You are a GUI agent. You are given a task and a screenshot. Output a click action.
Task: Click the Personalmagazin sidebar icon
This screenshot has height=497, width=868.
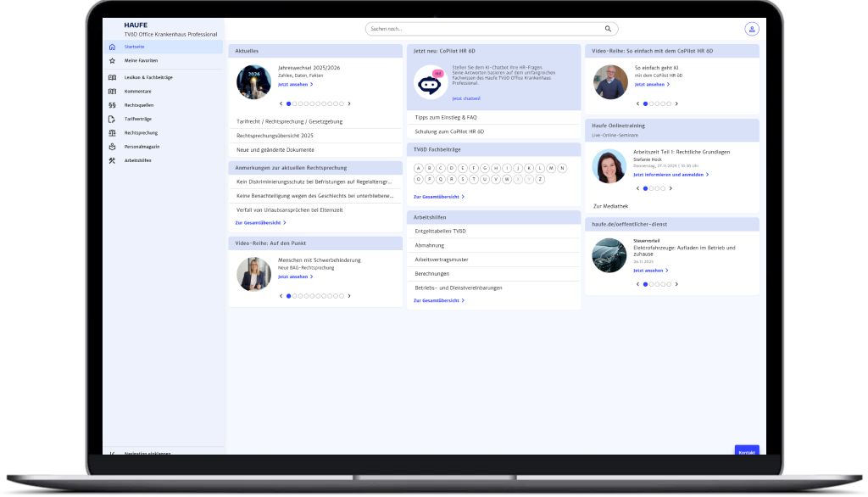click(x=112, y=147)
